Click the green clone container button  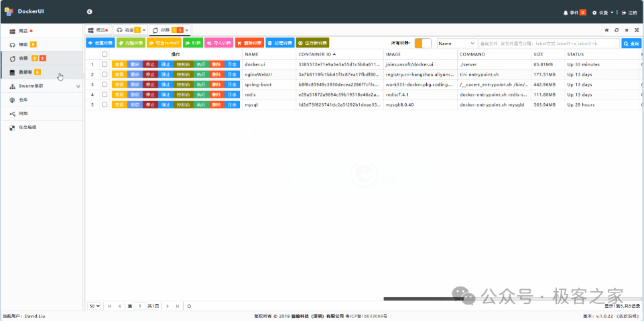click(x=131, y=43)
